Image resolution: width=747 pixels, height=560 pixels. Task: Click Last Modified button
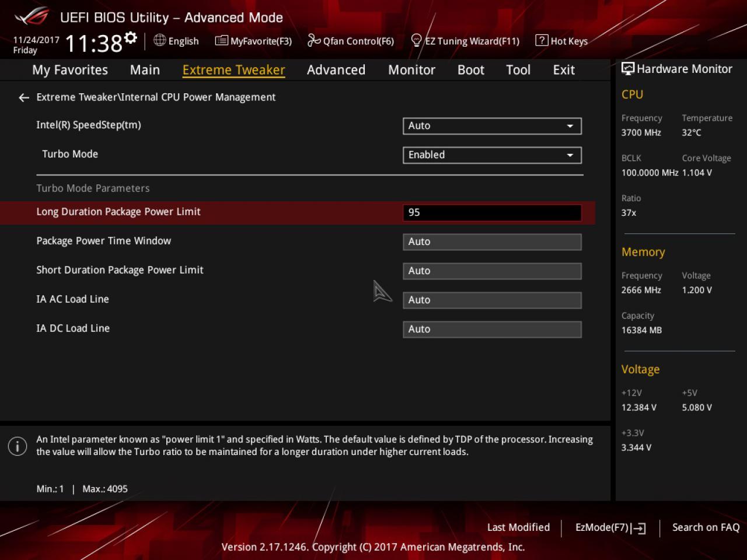518,527
